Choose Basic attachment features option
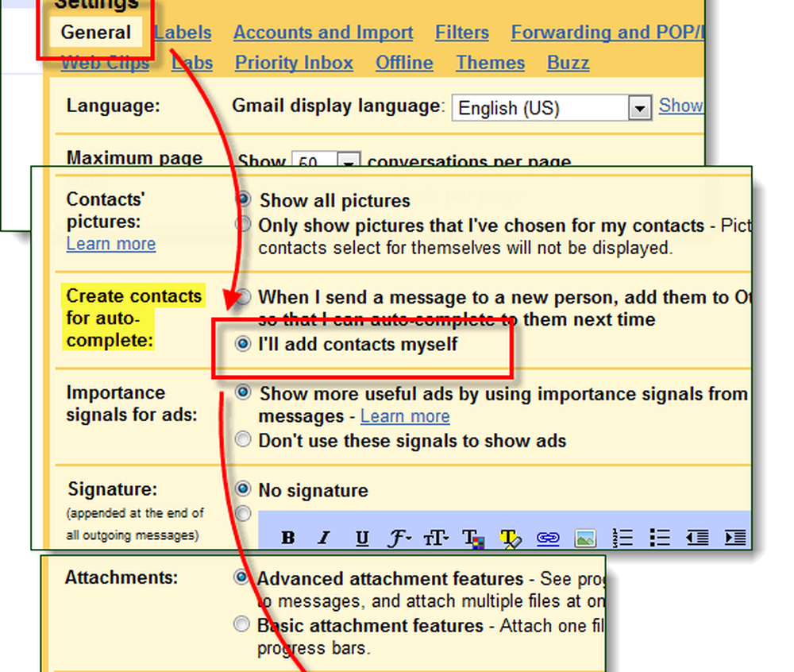The image size is (794, 672). (x=241, y=625)
